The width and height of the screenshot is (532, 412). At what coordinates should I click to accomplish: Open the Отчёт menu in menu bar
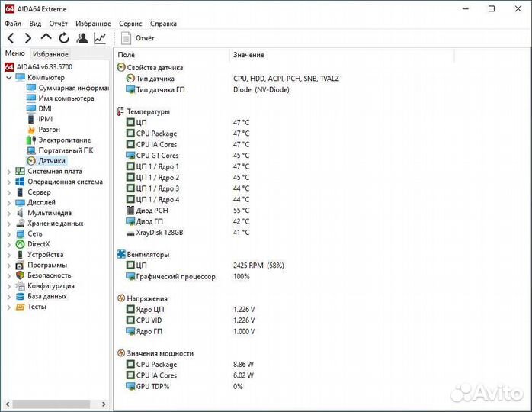[x=59, y=24]
